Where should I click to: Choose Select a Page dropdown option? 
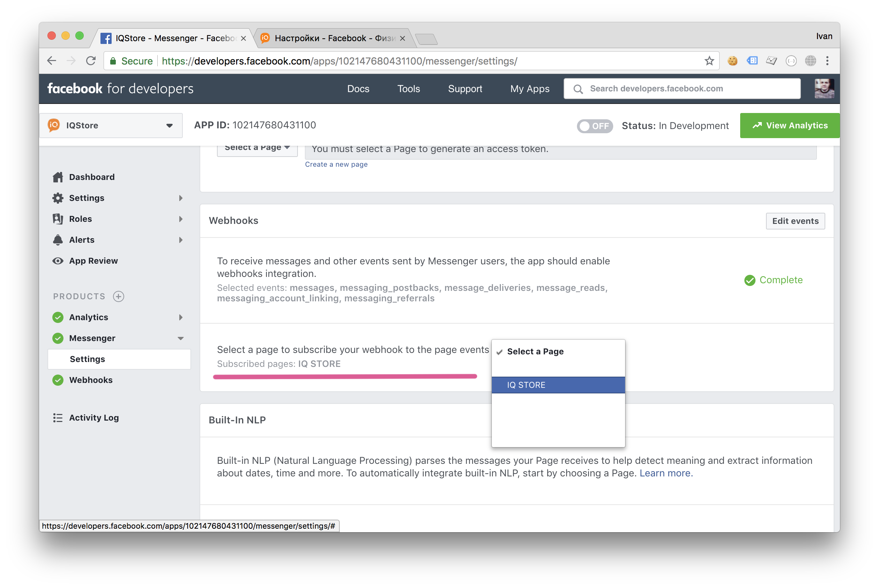[558, 352]
